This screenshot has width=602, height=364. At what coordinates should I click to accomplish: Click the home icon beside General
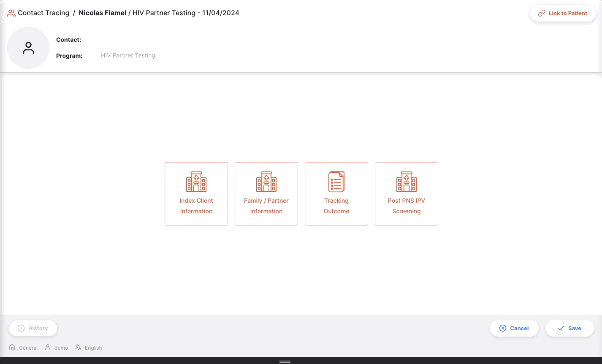[x=12, y=348]
